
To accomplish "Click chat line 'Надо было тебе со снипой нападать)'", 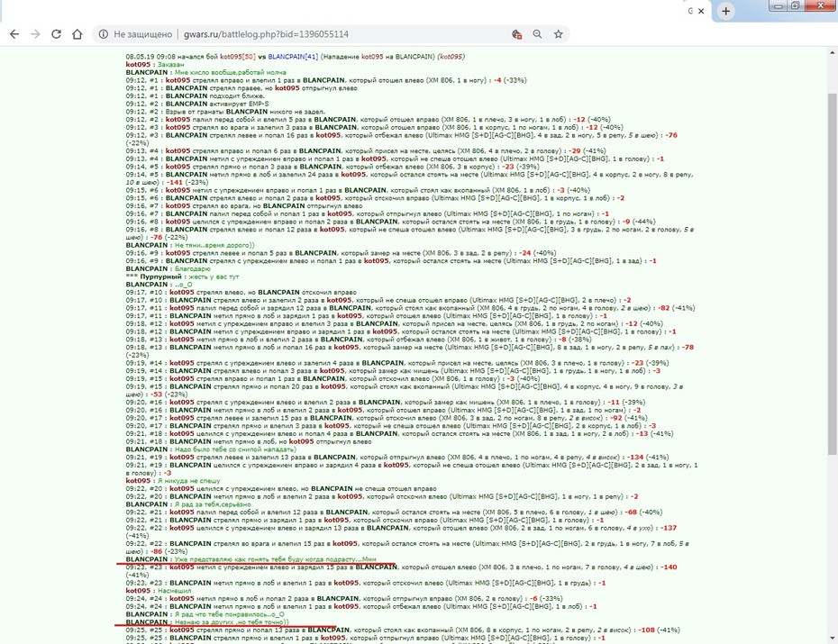I will click(x=236, y=449).
